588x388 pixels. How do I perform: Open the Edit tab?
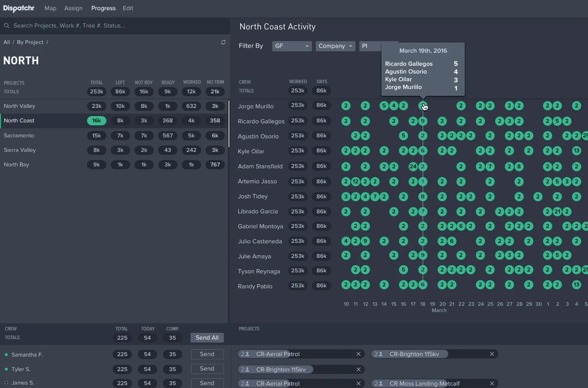(x=128, y=8)
